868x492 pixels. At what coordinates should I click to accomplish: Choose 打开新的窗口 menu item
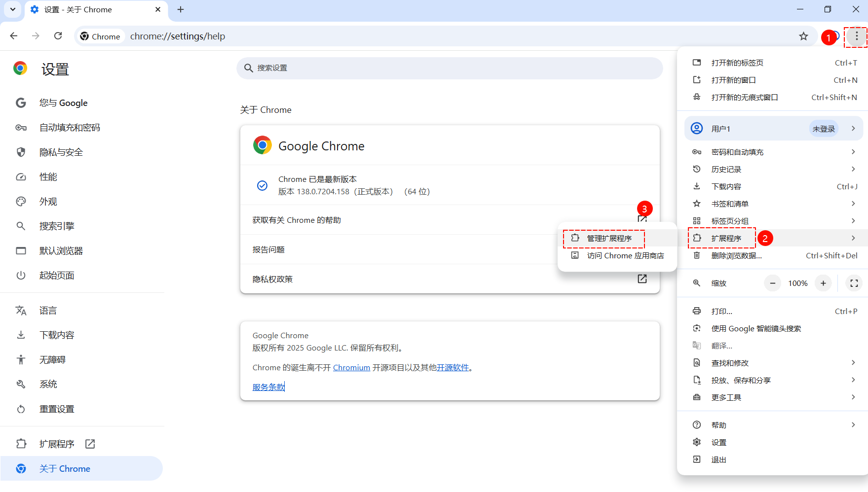click(772, 80)
